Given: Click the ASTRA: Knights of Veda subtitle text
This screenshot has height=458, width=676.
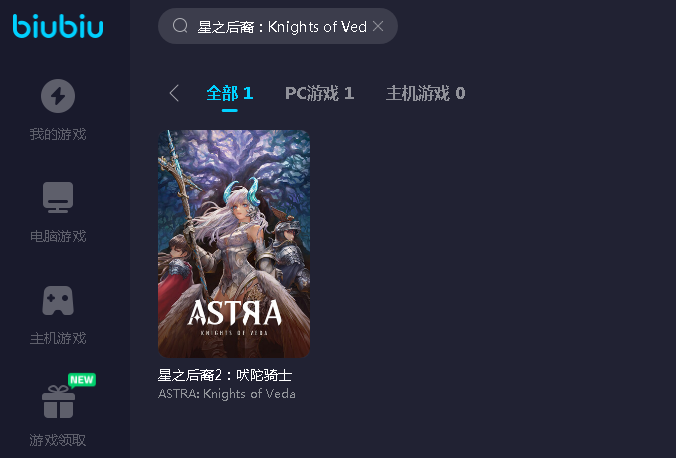Looking at the screenshot, I should pyautogui.click(x=227, y=394).
